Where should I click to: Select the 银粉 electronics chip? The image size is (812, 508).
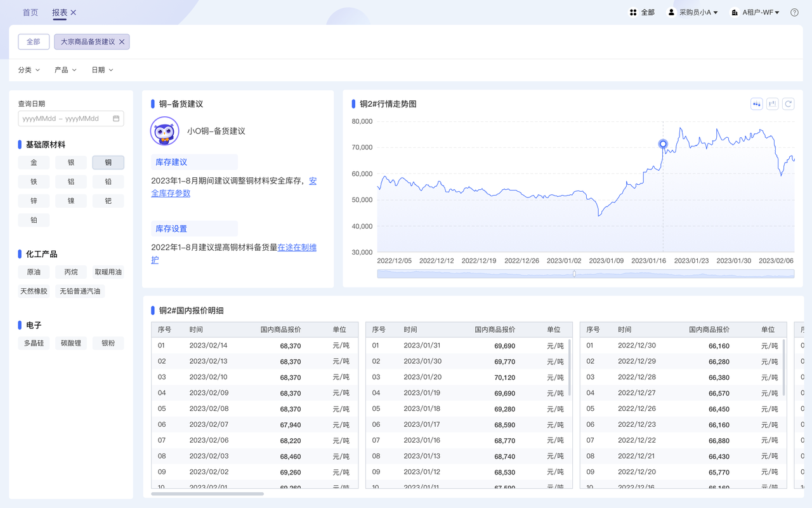108,343
